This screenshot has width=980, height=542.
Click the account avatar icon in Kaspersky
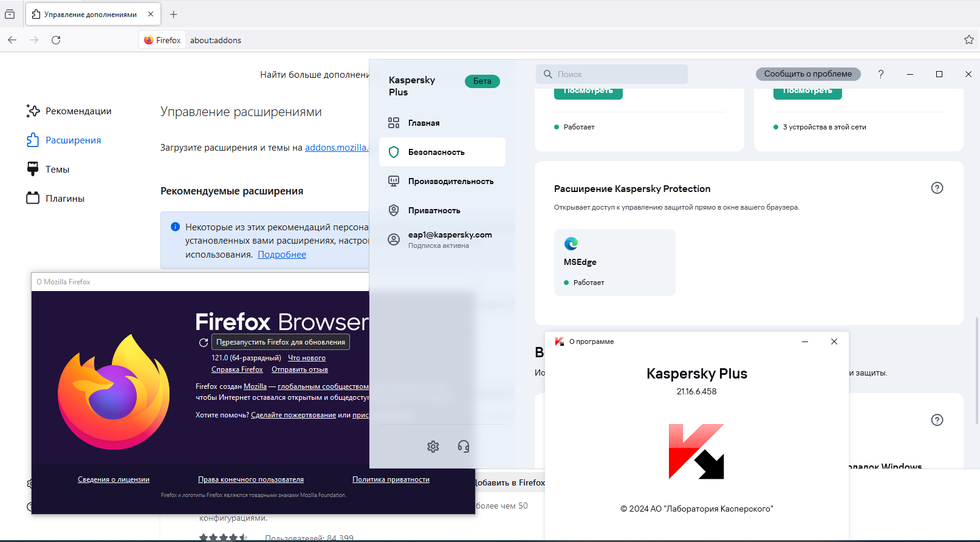click(394, 239)
